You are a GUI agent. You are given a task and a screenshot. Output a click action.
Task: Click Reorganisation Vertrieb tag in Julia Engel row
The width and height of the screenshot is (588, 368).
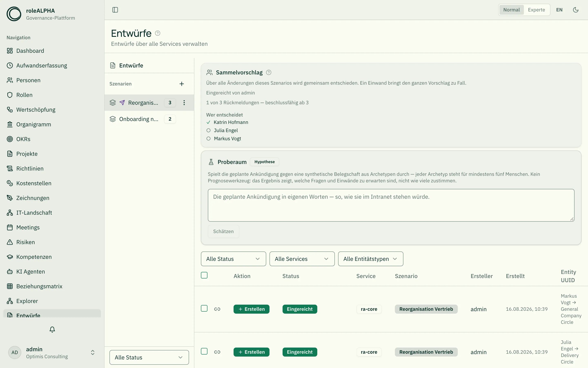(426, 352)
